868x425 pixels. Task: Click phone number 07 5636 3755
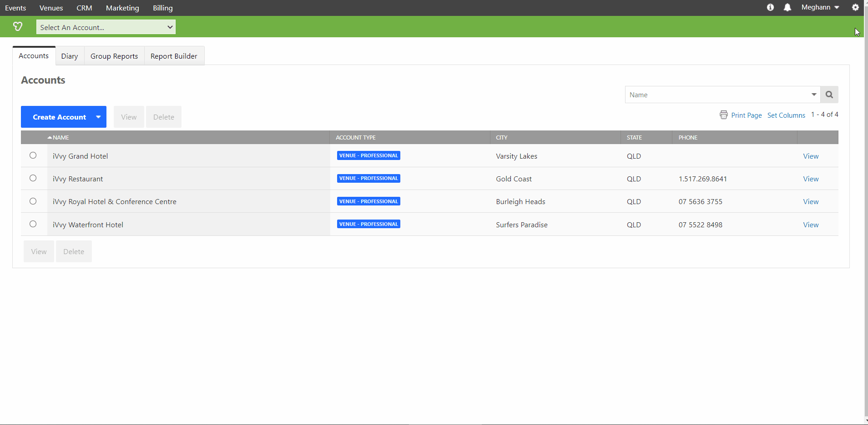pyautogui.click(x=701, y=201)
